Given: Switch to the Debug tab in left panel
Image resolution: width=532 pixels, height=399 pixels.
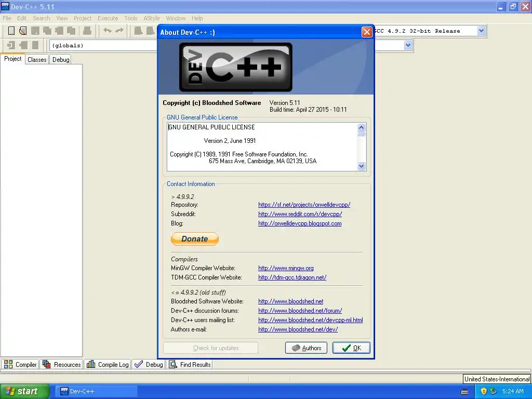Looking at the screenshot, I should [x=61, y=60].
